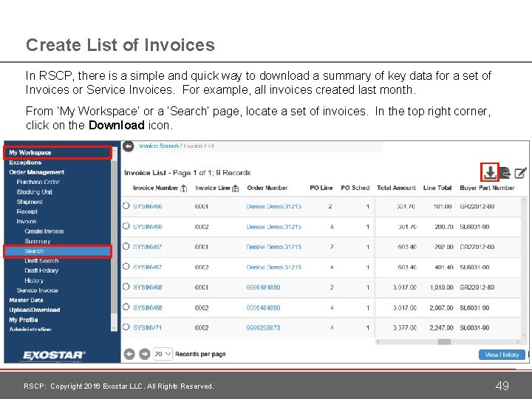The height and width of the screenshot is (399, 532).
Task: Click the Total Amount 3,377.00 cell
Action: coord(404,328)
